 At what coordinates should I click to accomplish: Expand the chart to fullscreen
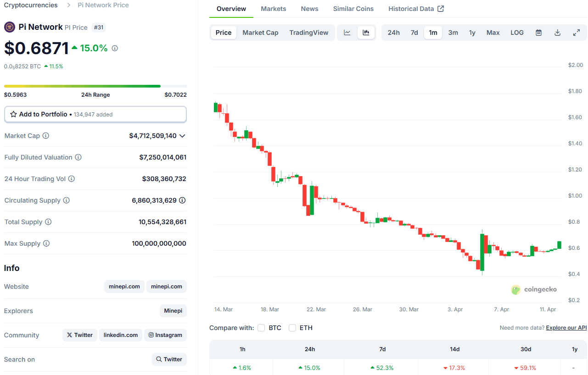[x=576, y=32]
